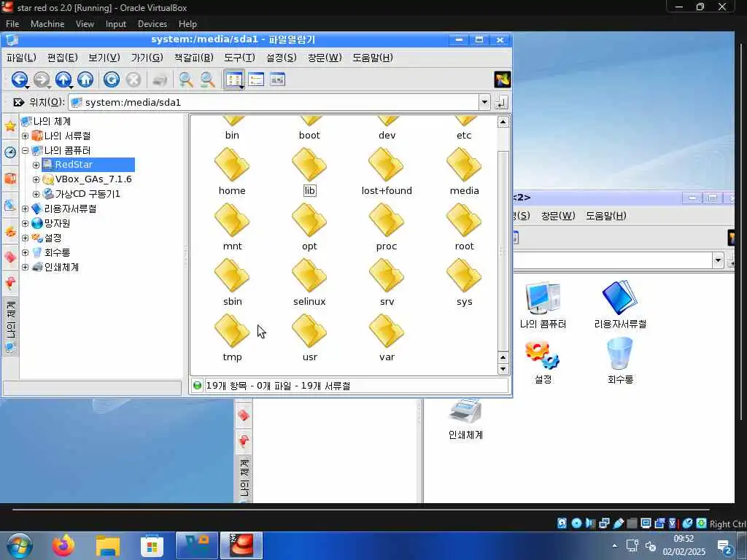The image size is (747, 560).
Task: Expand the VBox_GAs_7.1.6 tree node
Action: point(36,179)
